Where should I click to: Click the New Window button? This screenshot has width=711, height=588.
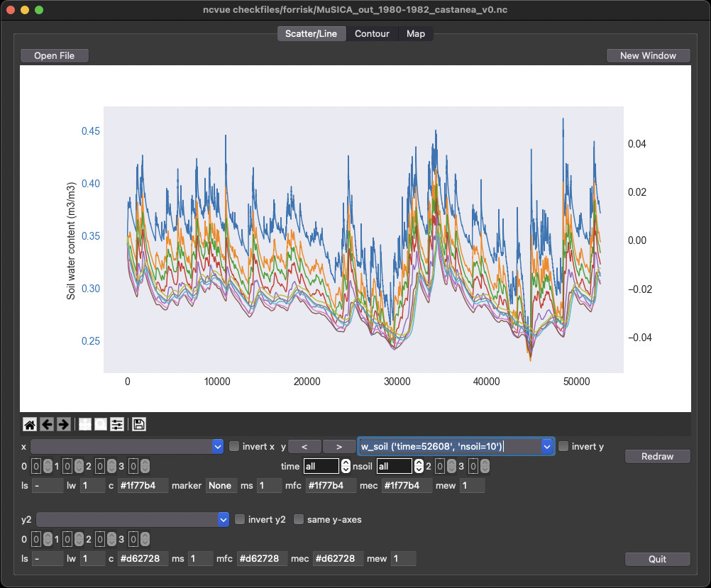tap(648, 56)
